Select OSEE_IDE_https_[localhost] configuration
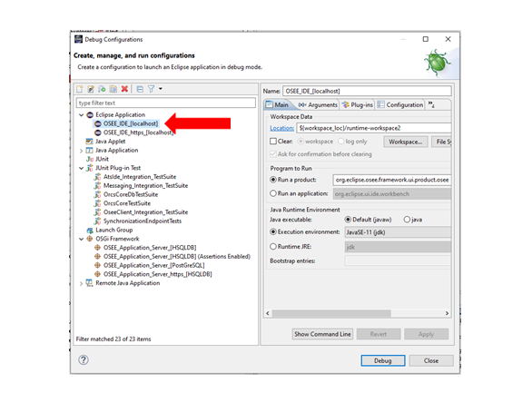Image resolution: width=532 pixels, height=393 pixels. 138,133
